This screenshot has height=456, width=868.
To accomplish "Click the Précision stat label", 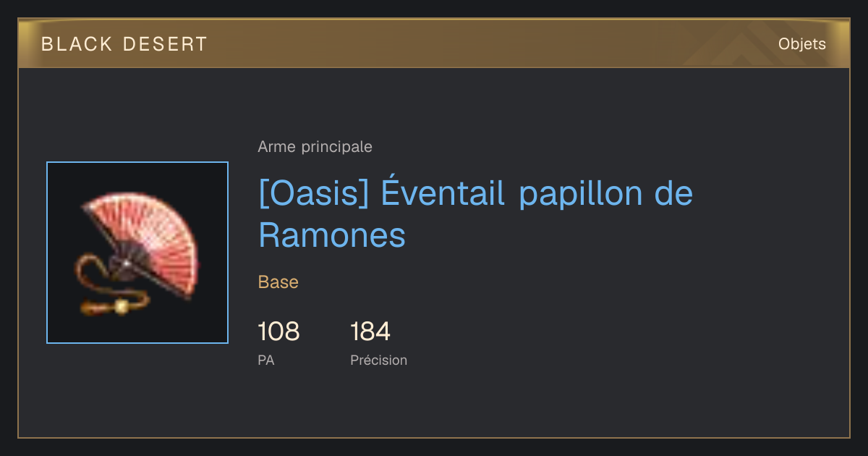I will click(379, 360).
